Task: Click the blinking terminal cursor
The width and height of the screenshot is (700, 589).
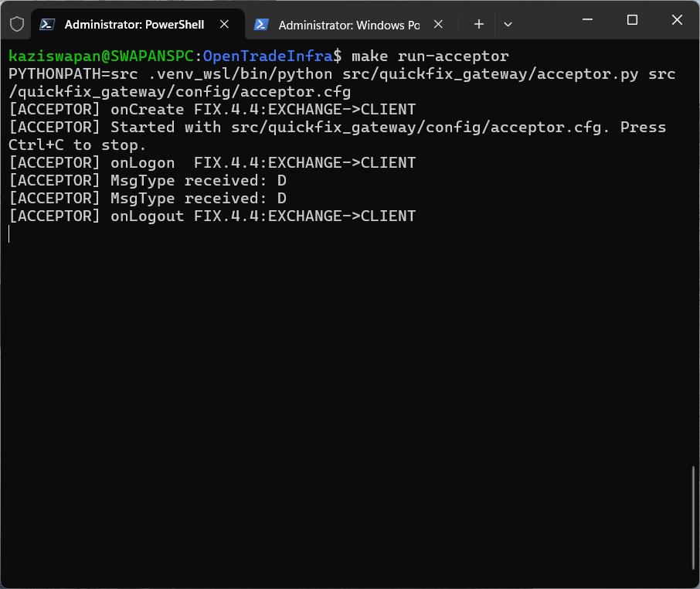Action: click(8, 233)
